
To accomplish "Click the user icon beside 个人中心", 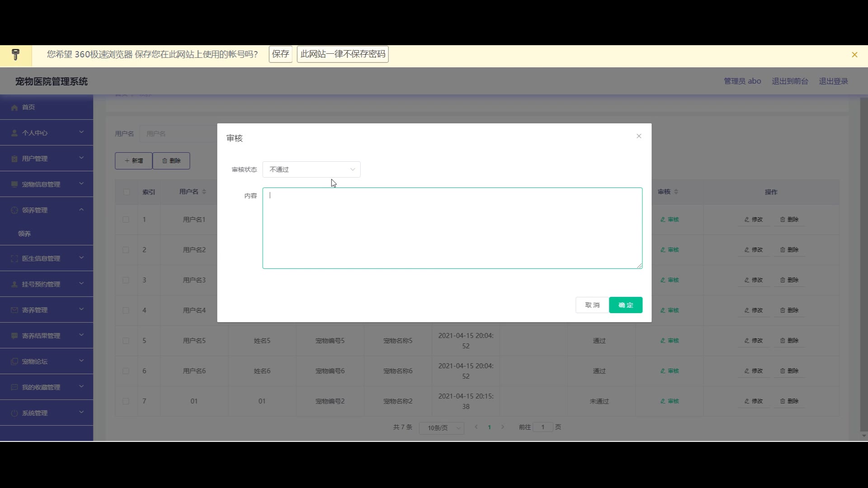I will [14, 133].
